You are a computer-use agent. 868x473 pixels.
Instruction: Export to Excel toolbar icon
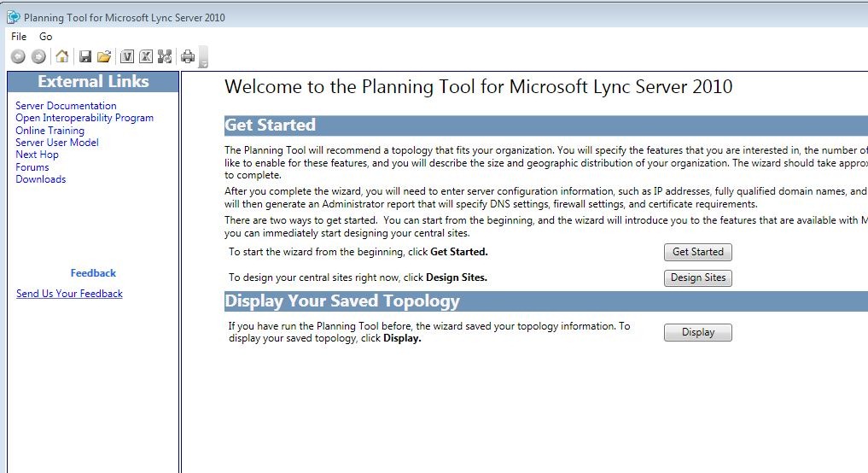pyautogui.click(x=146, y=56)
